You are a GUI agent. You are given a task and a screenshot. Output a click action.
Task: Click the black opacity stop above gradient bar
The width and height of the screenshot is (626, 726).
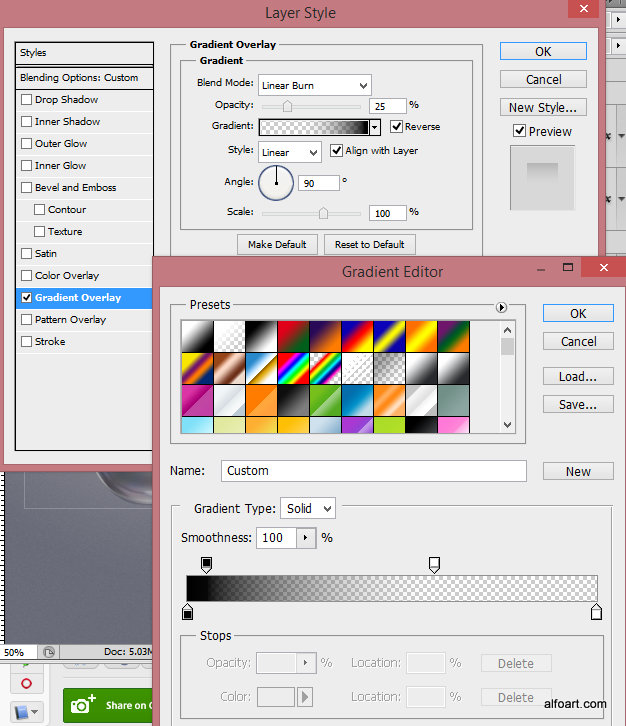(207, 565)
